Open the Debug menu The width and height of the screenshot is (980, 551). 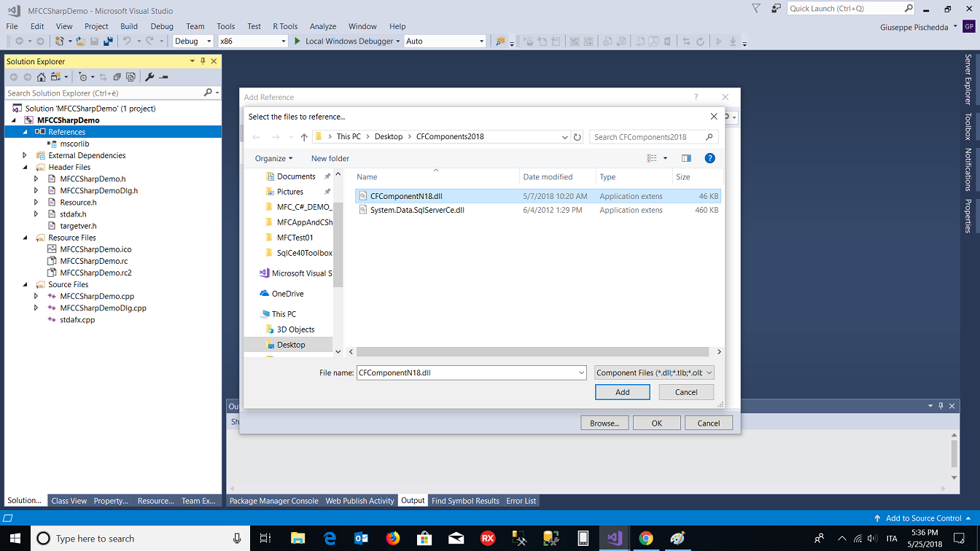coord(162,26)
